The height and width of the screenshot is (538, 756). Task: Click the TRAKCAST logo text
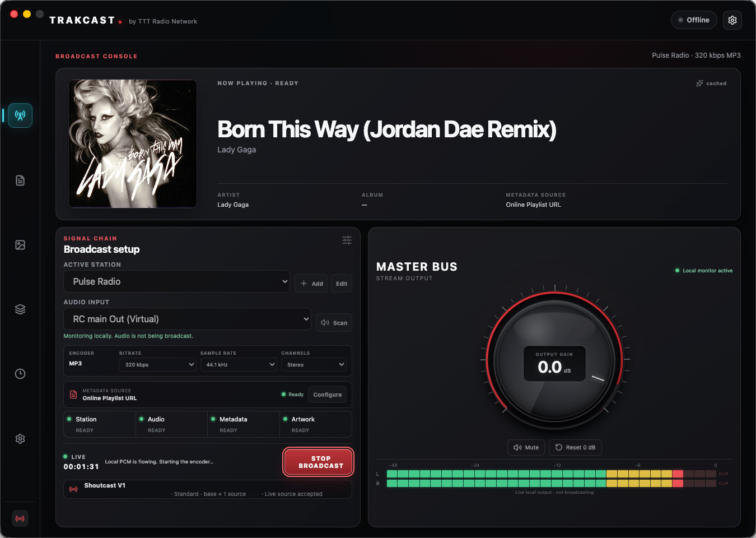coord(82,20)
